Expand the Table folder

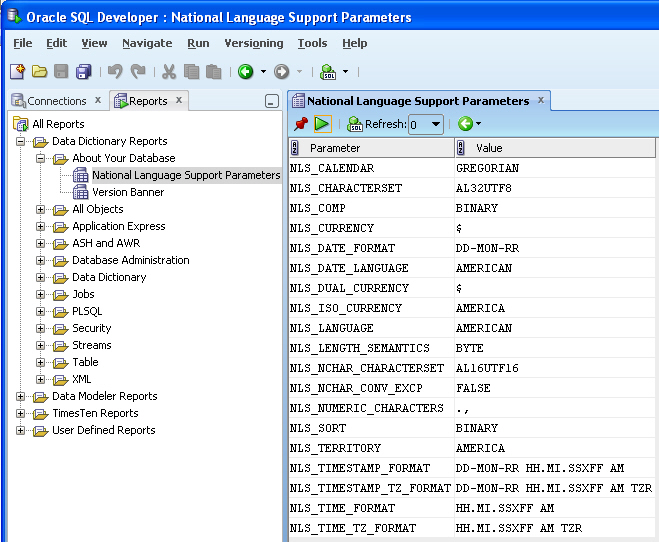pos(40,362)
